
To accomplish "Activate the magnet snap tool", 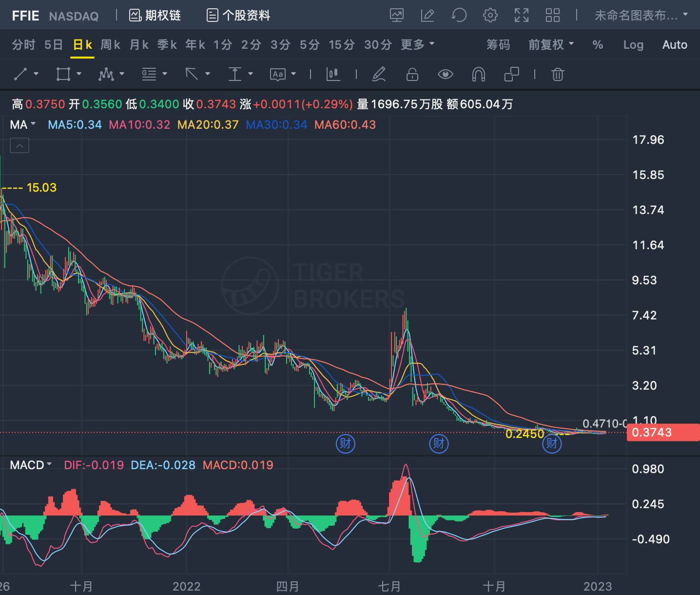I will click(479, 74).
